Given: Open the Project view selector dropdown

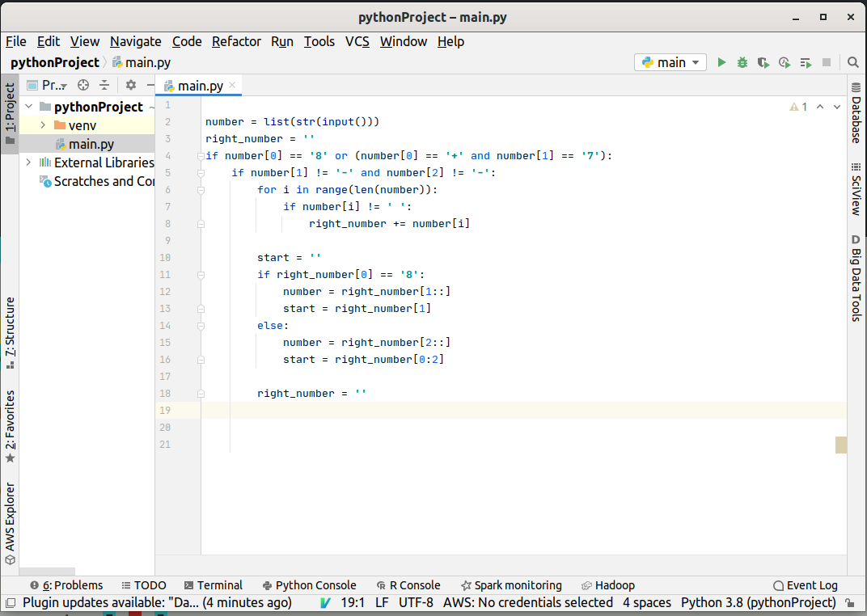Looking at the screenshot, I should (x=48, y=85).
